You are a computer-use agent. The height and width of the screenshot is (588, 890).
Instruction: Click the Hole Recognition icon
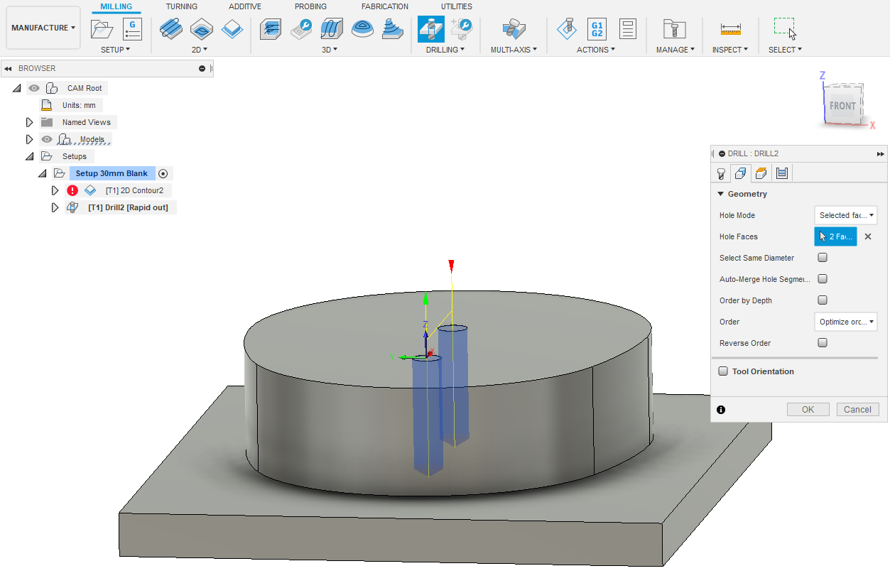(x=462, y=29)
